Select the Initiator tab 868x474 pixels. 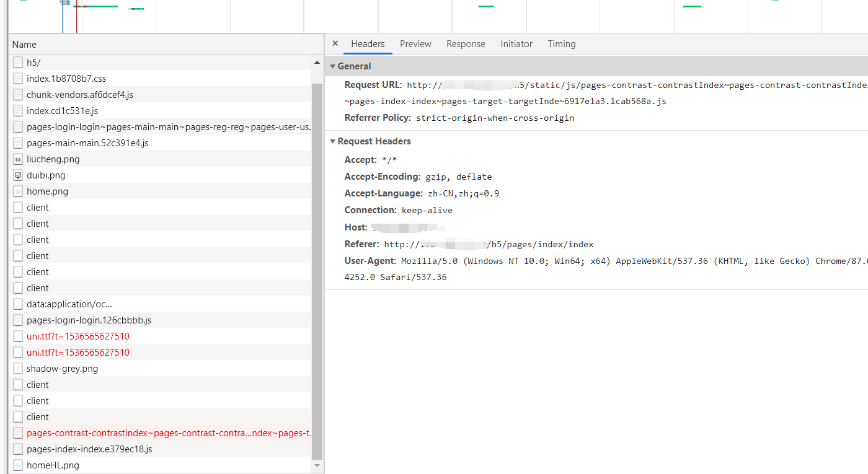516,44
